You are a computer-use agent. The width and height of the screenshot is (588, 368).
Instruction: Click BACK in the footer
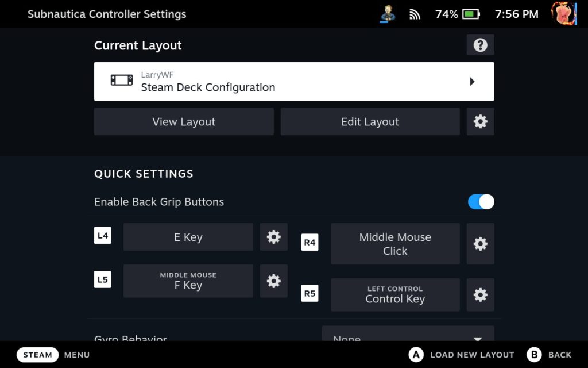[559, 355]
